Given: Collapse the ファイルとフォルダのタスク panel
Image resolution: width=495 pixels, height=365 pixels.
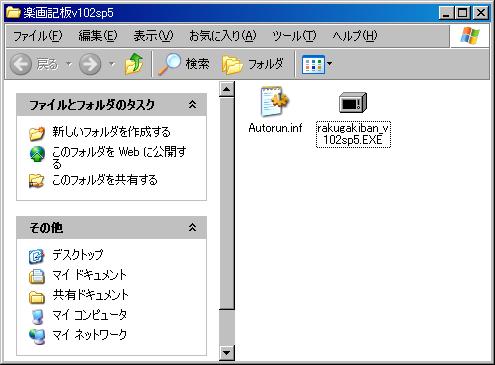Looking at the screenshot, I should [x=192, y=105].
